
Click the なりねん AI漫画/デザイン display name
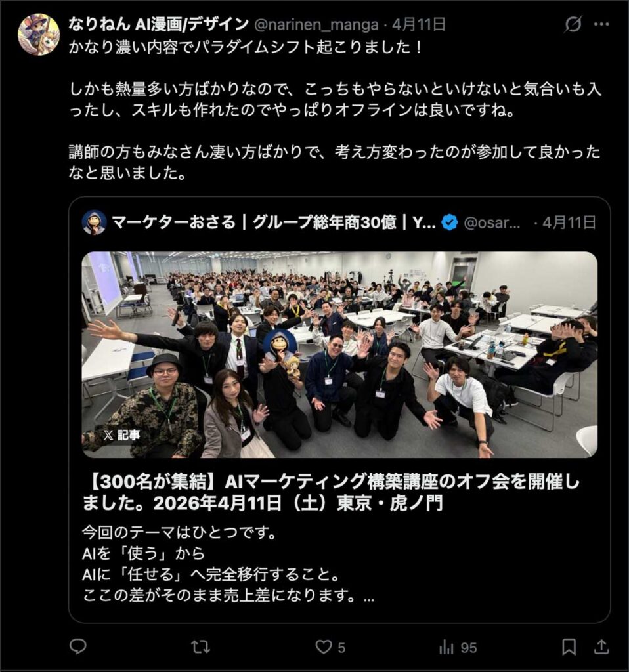point(159,24)
